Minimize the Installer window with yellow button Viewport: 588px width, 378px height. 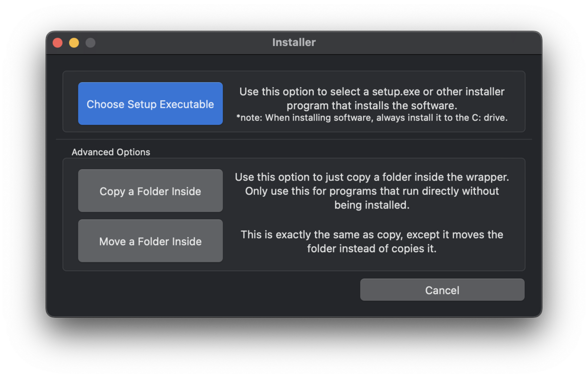click(x=74, y=43)
